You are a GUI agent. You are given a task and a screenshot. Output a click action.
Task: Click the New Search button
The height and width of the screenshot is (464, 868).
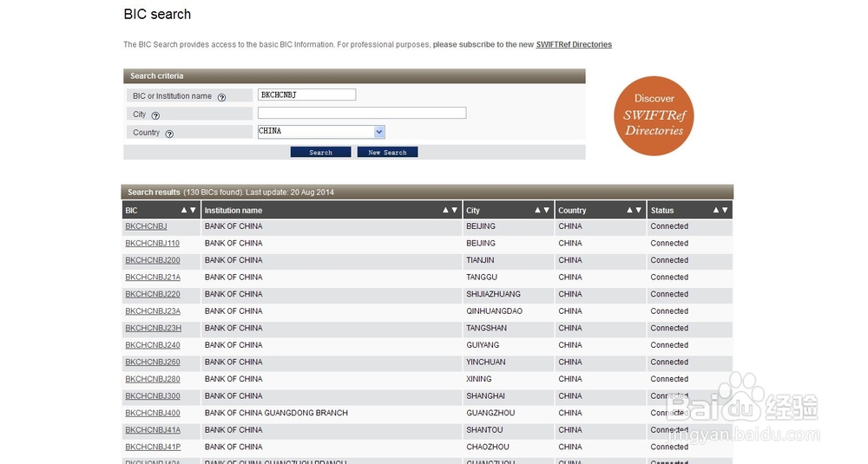coord(387,152)
